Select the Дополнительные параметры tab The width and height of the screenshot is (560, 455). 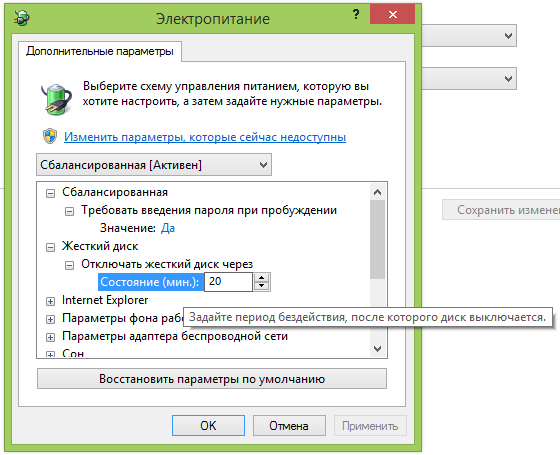[x=100, y=51]
